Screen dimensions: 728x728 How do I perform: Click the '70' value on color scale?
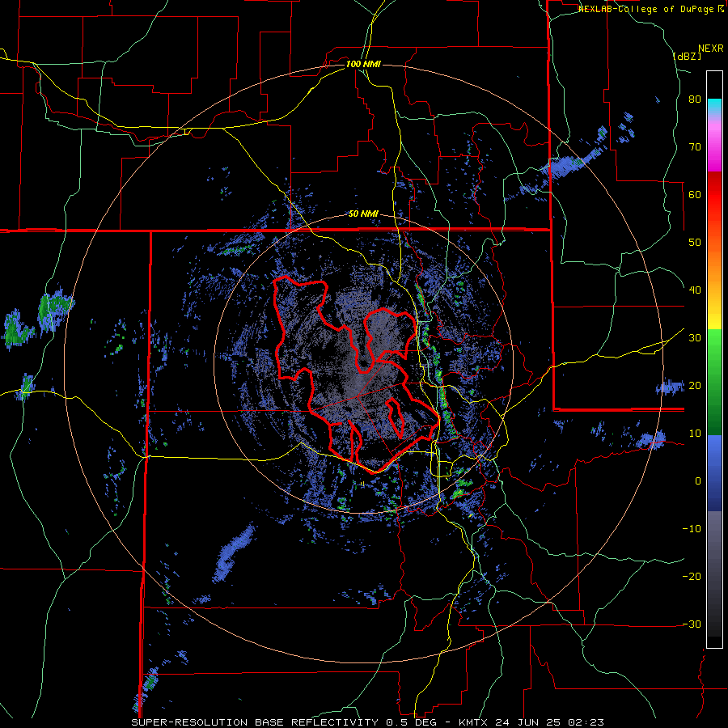point(695,147)
